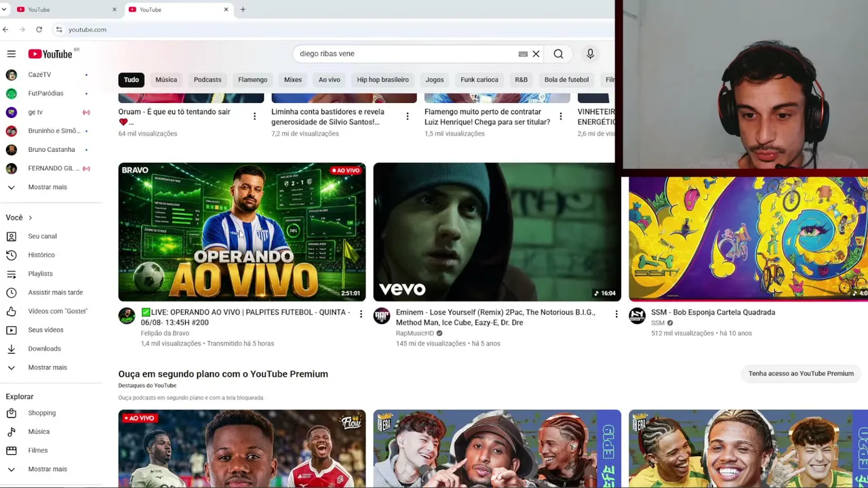The width and height of the screenshot is (868, 488).
Task: Select the 'Jogos' filter chip
Action: [435, 80]
